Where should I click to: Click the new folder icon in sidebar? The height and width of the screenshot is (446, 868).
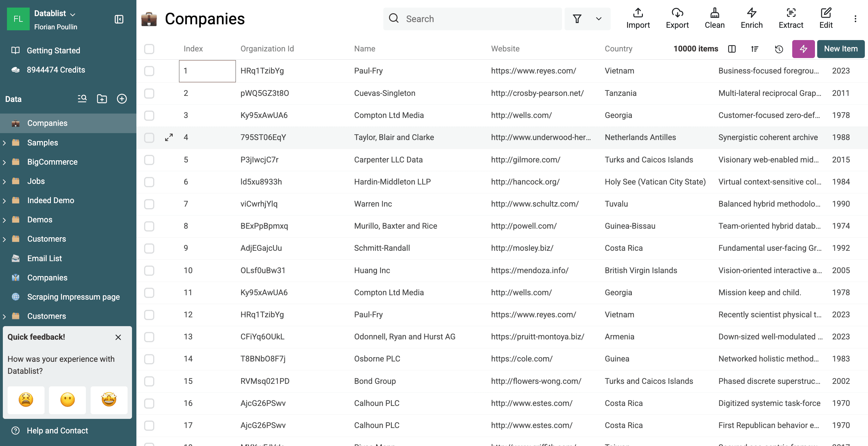(102, 99)
